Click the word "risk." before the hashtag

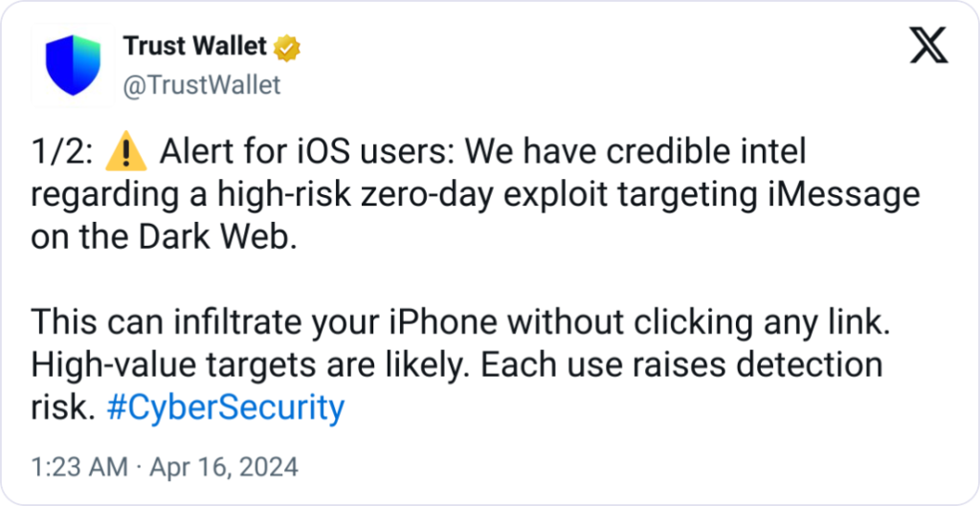[62, 408]
